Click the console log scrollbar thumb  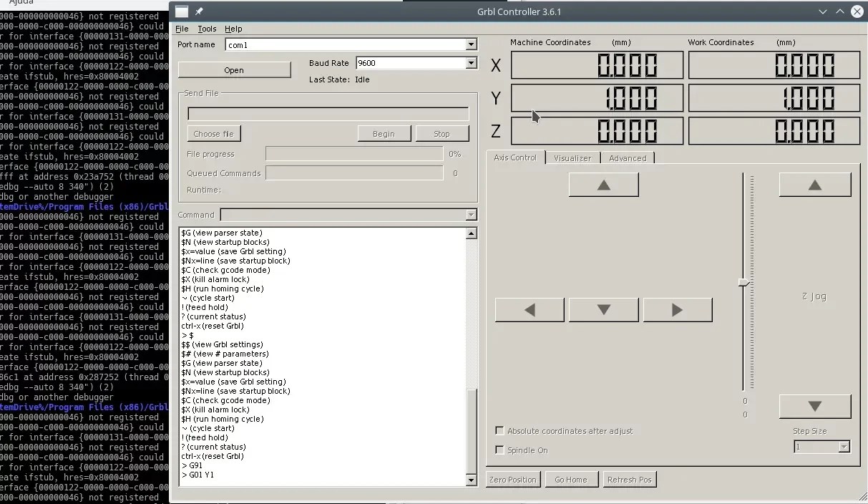coord(471,432)
